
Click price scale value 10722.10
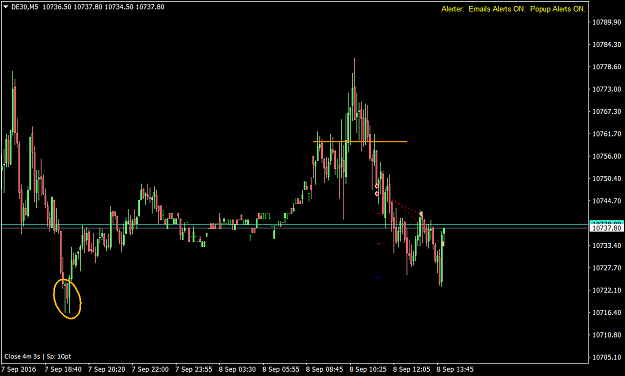pyautogui.click(x=607, y=290)
